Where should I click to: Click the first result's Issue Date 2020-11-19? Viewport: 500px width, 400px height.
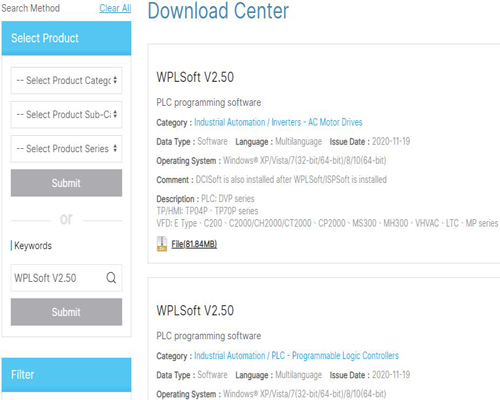tap(391, 141)
